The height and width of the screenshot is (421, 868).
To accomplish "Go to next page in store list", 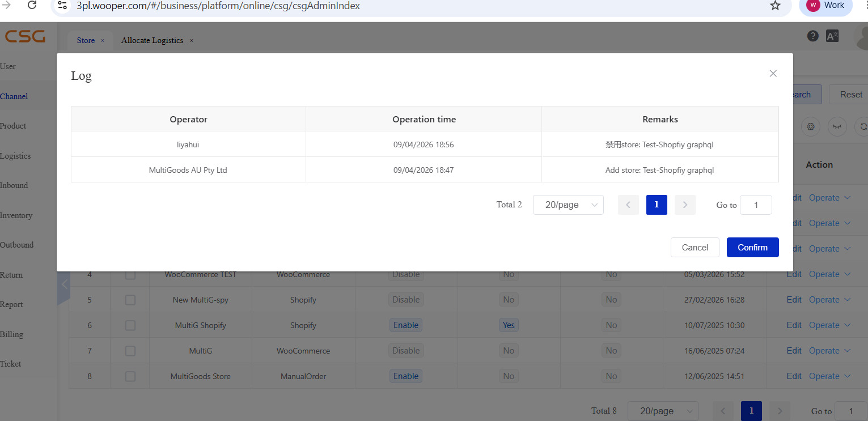I will pyautogui.click(x=780, y=411).
